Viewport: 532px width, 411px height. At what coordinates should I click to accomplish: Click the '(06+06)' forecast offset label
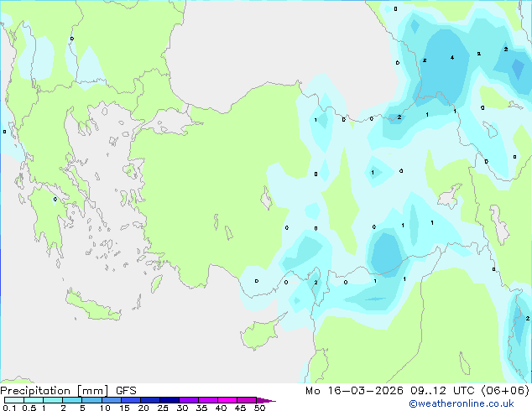coord(505,391)
